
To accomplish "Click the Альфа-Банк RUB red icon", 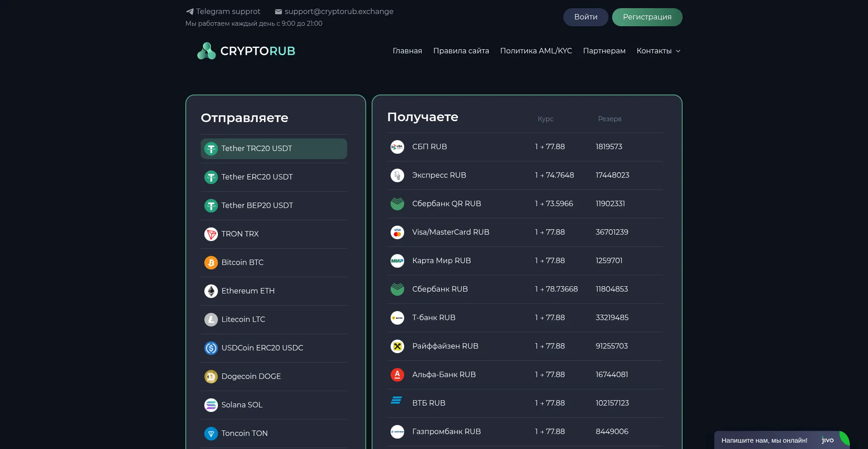I will pos(397,375).
